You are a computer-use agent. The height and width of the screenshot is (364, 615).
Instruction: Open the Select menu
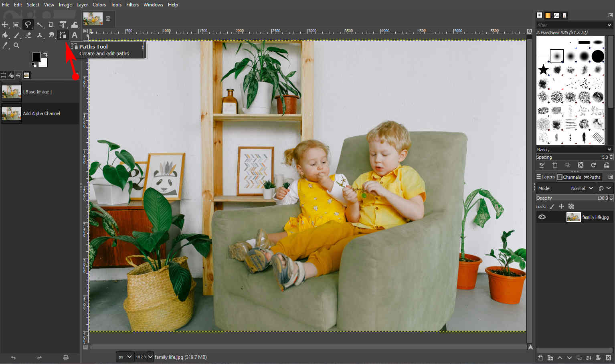33,5
